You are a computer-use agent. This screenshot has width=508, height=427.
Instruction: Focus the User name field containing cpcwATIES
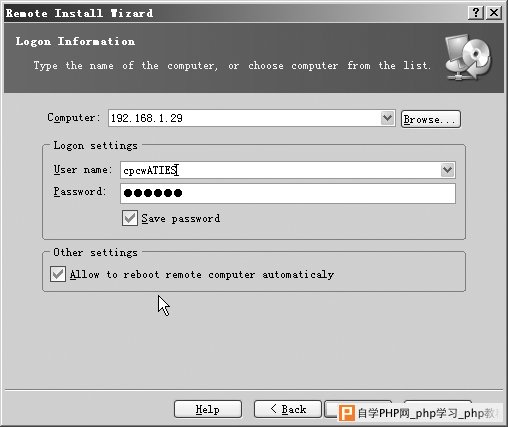click(288, 170)
